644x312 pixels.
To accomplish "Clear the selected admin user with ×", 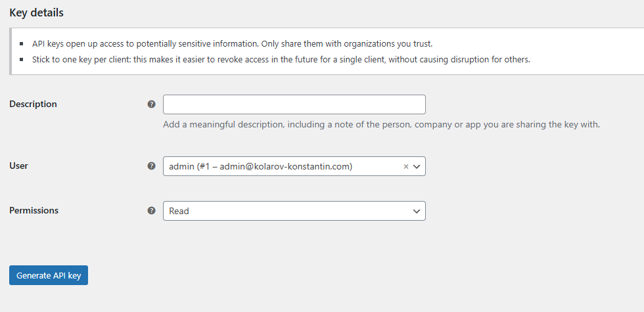I will click(406, 167).
